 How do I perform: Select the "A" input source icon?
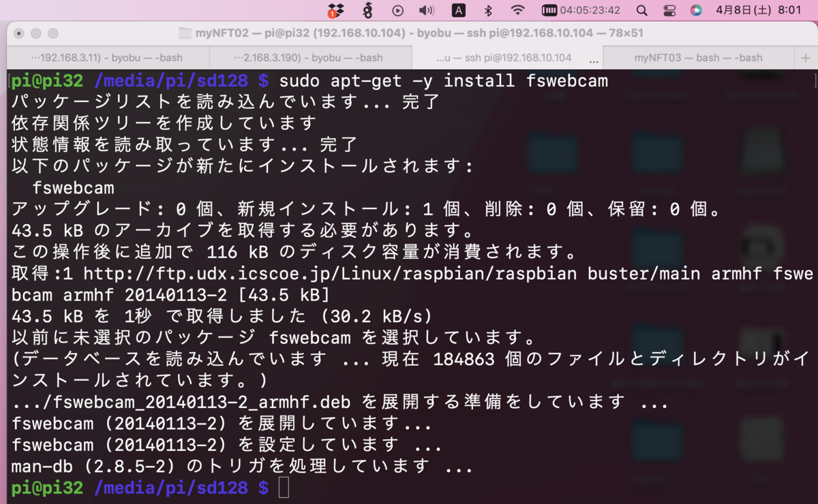point(457,11)
